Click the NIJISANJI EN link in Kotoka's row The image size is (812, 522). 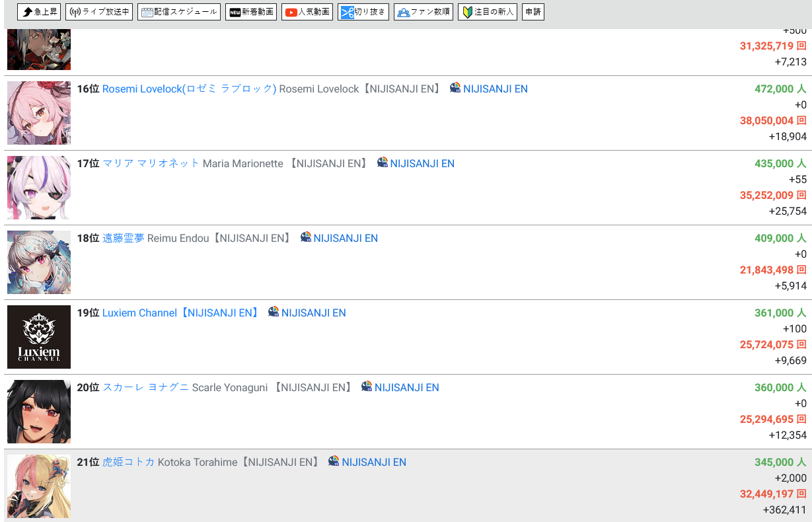coord(374,462)
